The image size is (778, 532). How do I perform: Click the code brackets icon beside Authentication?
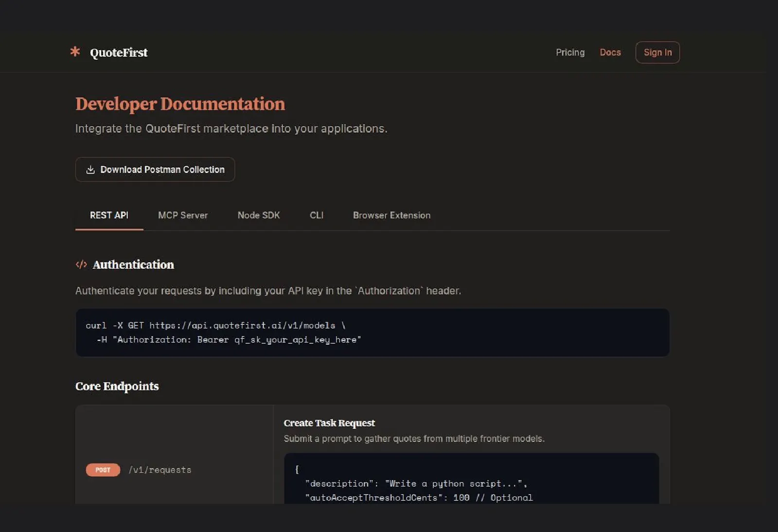tap(81, 265)
